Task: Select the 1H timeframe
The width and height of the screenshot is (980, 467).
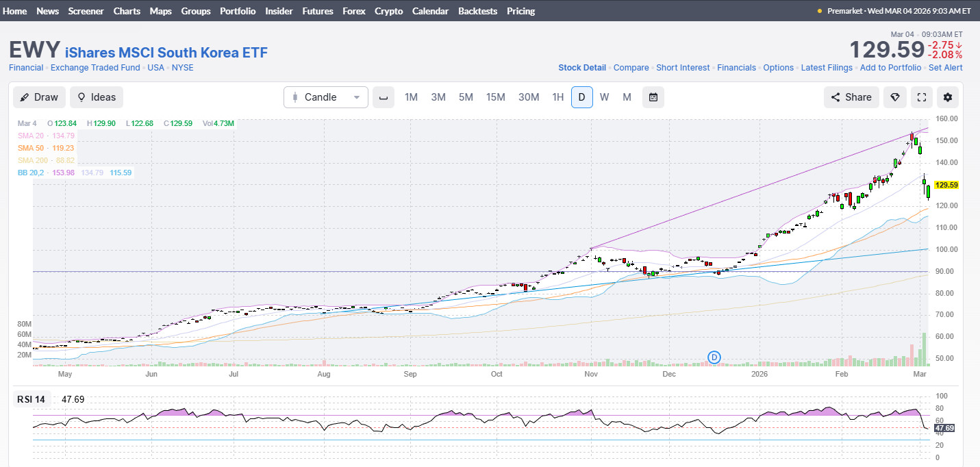Action: coord(558,97)
